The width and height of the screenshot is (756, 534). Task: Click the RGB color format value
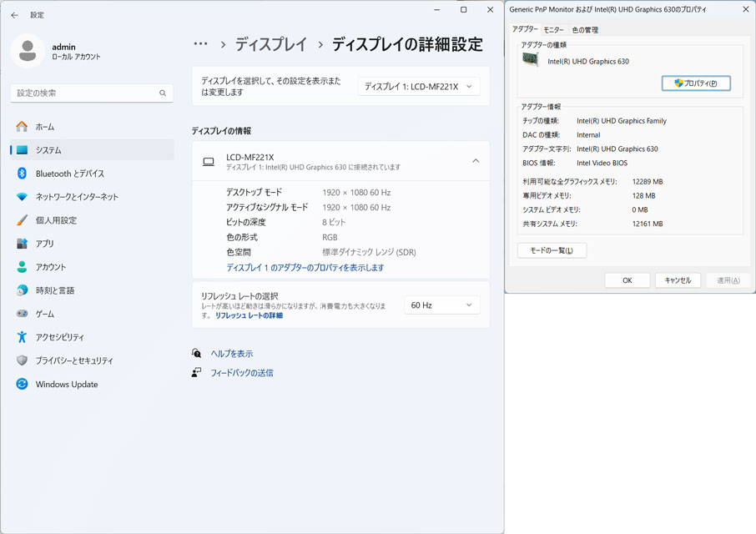pos(330,237)
